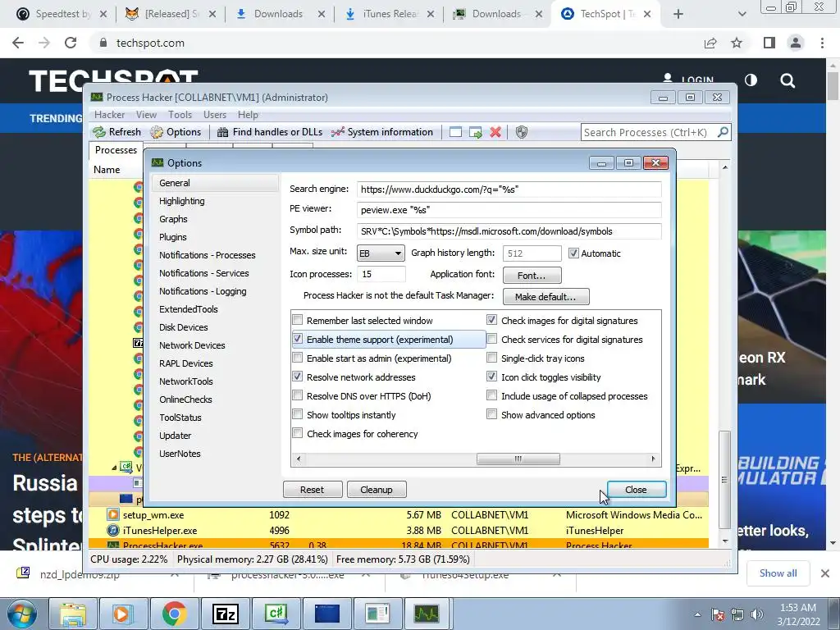Click volume speaker icon in system tray

pyautogui.click(x=756, y=614)
